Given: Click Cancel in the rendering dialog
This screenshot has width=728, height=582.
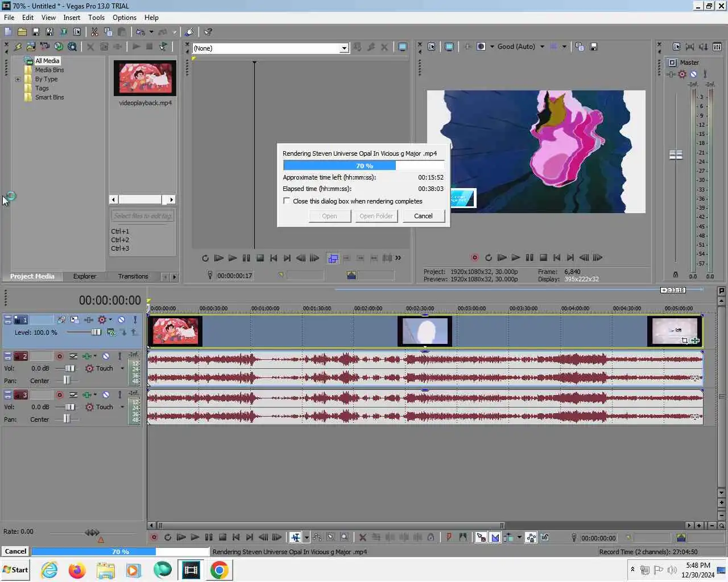Looking at the screenshot, I should click(x=423, y=216).
